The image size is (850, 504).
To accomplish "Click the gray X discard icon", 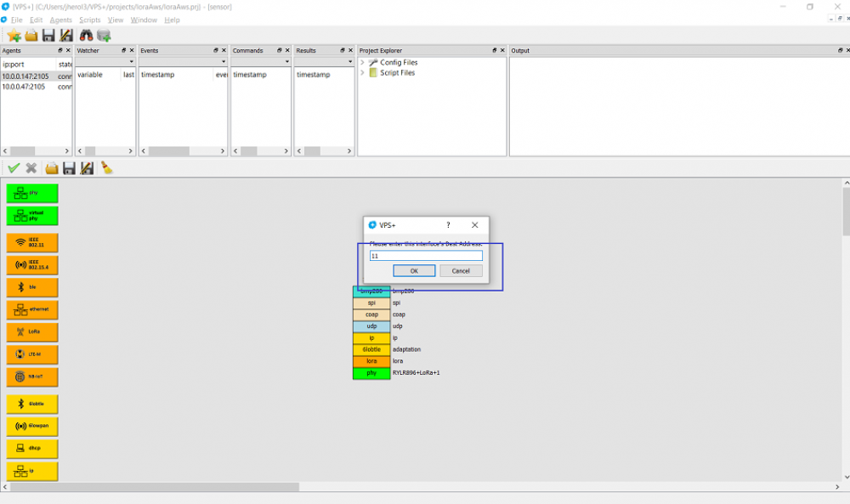I will (x=31, y=168).
